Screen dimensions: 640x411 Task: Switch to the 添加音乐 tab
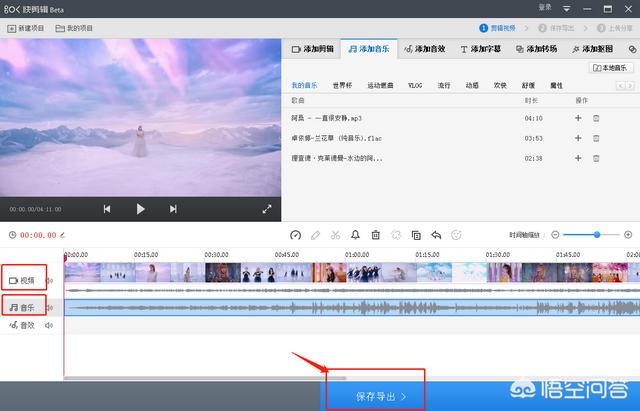tap(369, 49)
